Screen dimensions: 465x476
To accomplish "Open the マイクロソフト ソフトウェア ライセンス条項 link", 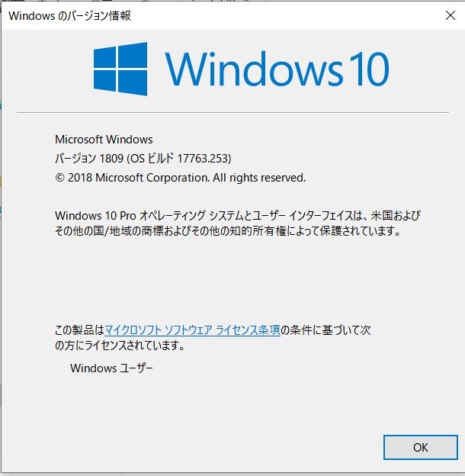I will 192,330.
